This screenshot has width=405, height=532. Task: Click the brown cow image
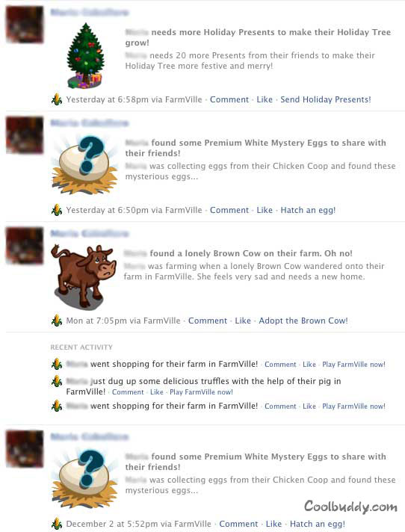pos(84,276)
